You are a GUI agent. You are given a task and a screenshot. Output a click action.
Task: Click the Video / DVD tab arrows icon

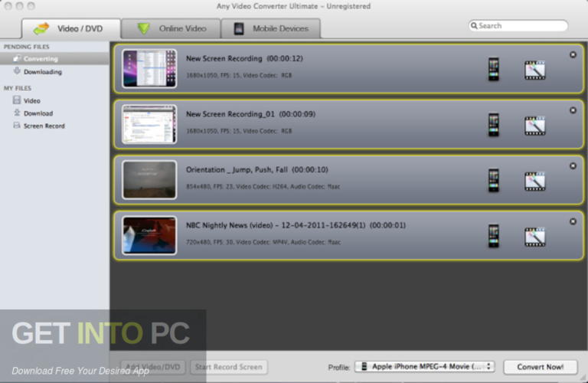coord(41,28)
